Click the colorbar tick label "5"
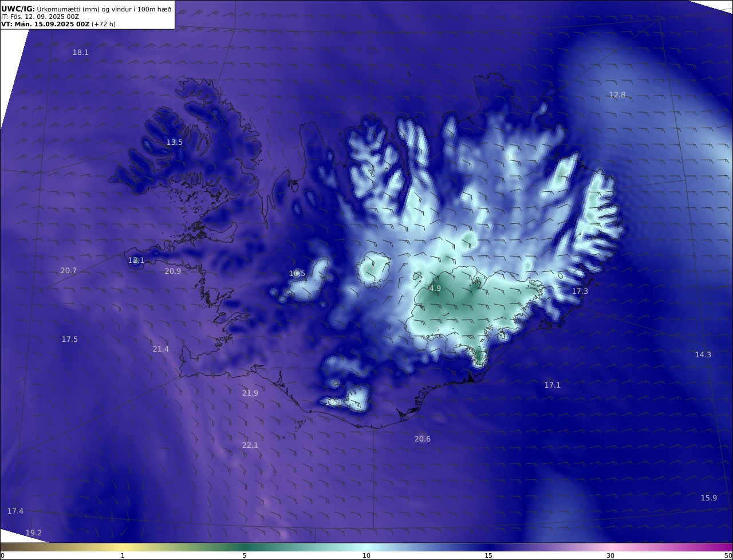This screenshot has width=733, height=560. tap(245, 555)
